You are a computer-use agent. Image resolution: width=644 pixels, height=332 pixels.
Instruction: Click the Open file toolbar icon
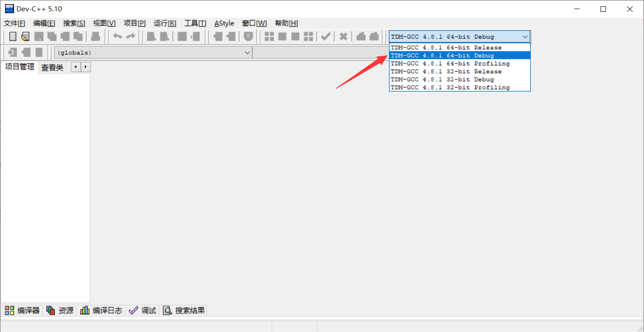(x=25, y=37)
